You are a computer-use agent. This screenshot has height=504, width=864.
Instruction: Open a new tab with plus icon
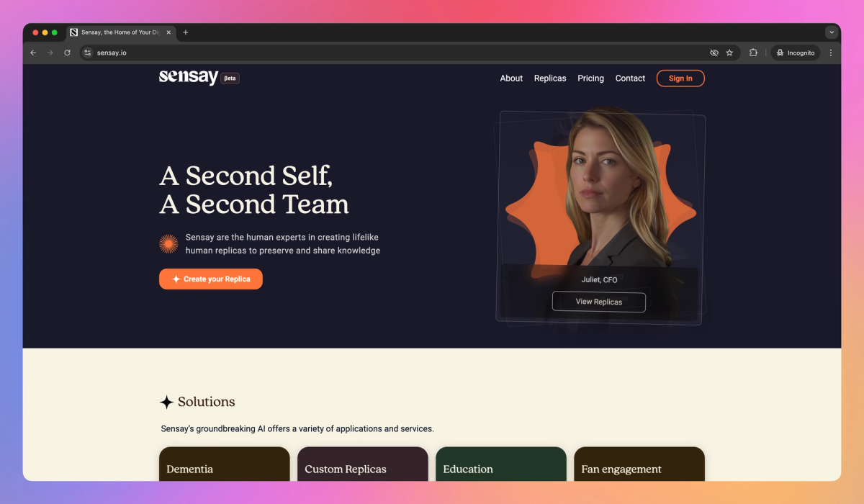click(x=186, y=32)
